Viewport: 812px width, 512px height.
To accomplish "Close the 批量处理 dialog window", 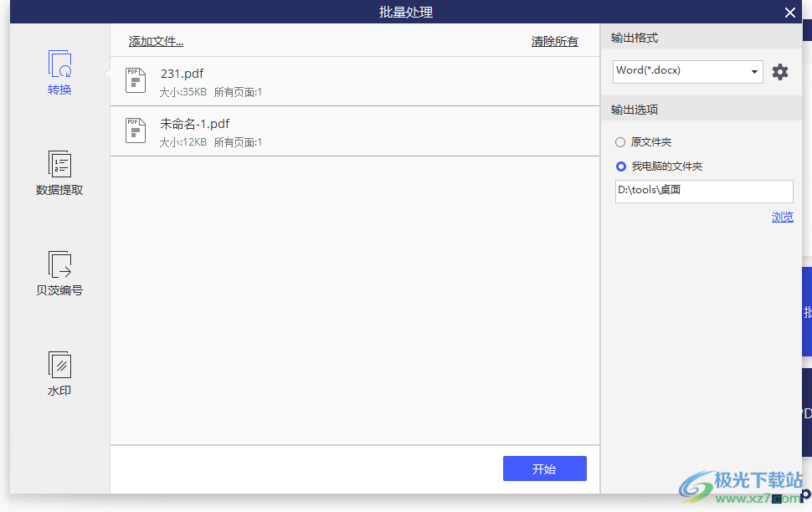I will pos(789,13).
